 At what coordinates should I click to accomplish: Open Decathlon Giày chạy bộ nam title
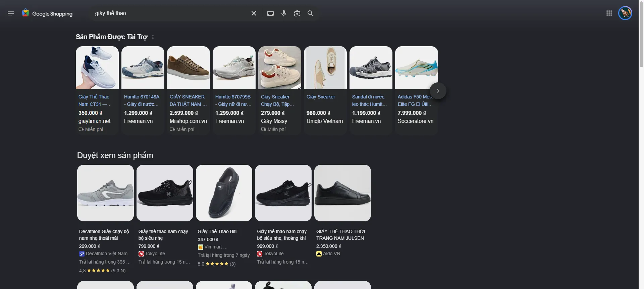[x=104, y=235]
